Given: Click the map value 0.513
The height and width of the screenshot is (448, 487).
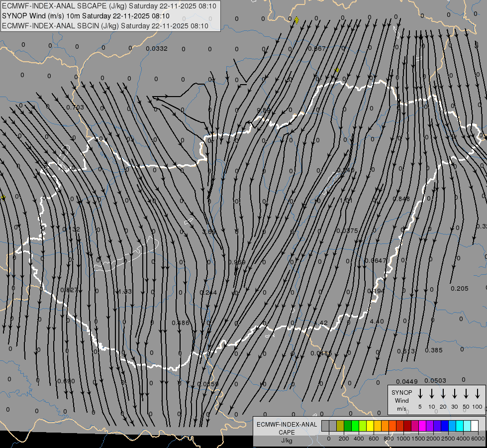Looking at the screenshot, I should click(x=405, y=351).
